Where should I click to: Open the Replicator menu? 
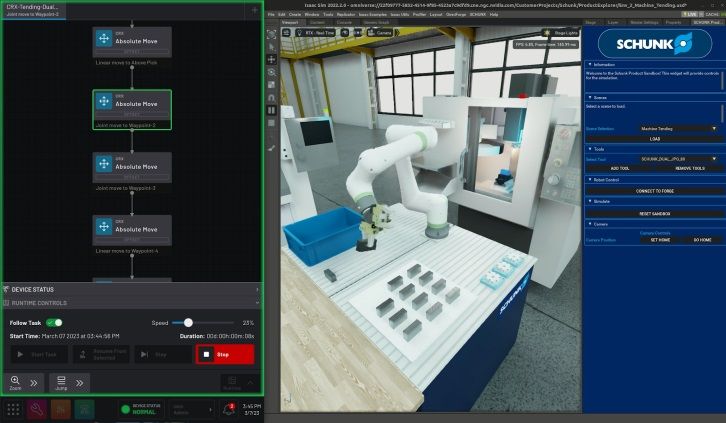tap(346, 14)
